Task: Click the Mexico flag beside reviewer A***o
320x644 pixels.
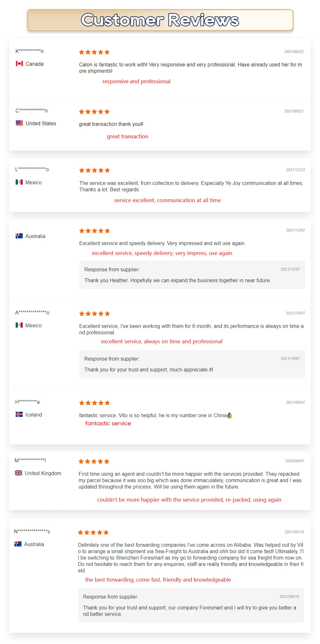Action: [x=19, y=325]
